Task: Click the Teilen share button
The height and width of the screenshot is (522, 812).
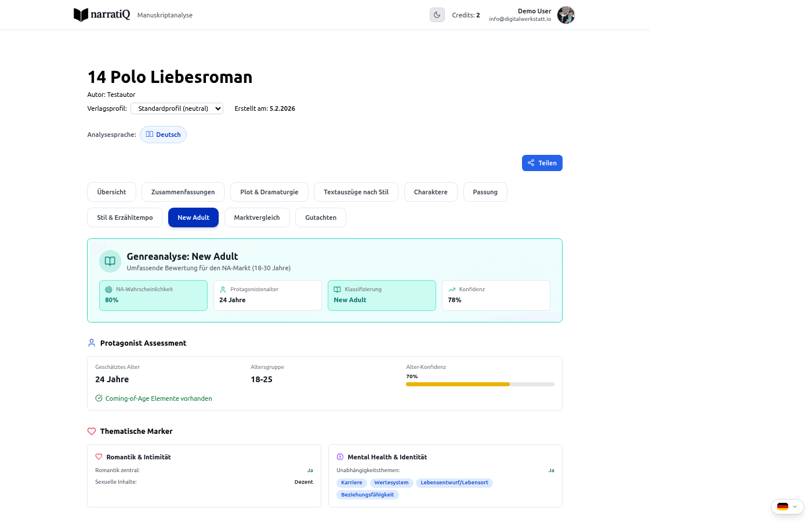Action: point(542,163)
